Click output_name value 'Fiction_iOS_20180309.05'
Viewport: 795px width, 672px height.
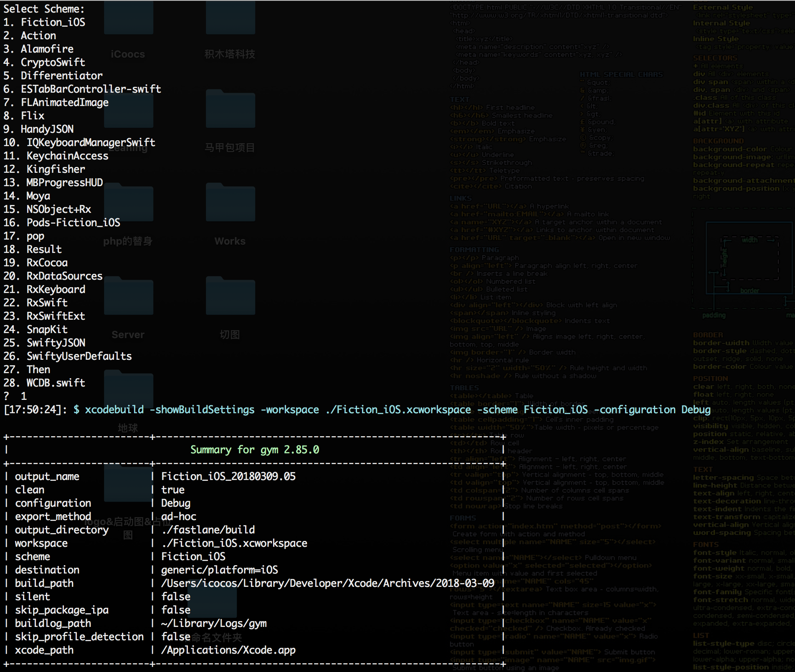point(228,476)
